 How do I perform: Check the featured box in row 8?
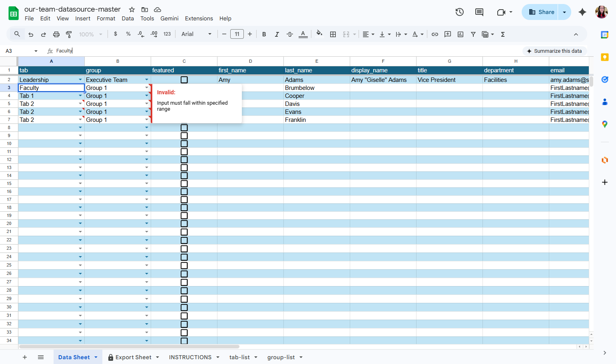tap(184, 128)
